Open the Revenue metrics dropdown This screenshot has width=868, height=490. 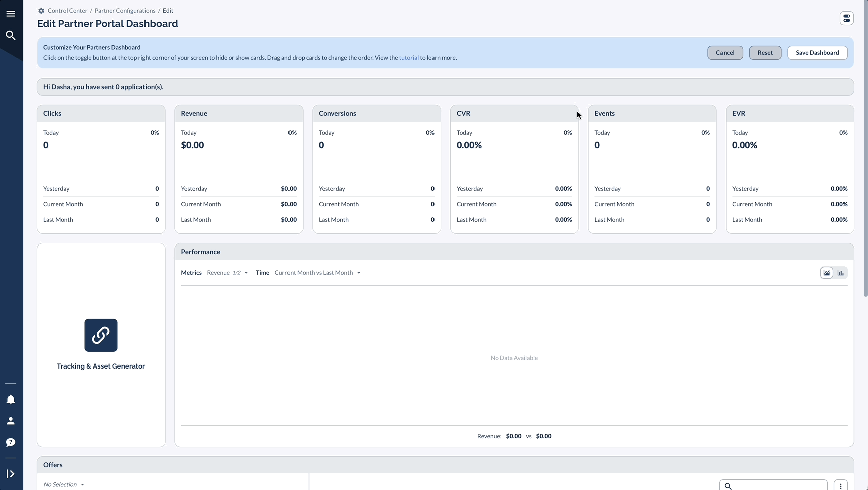pos(228,273)
